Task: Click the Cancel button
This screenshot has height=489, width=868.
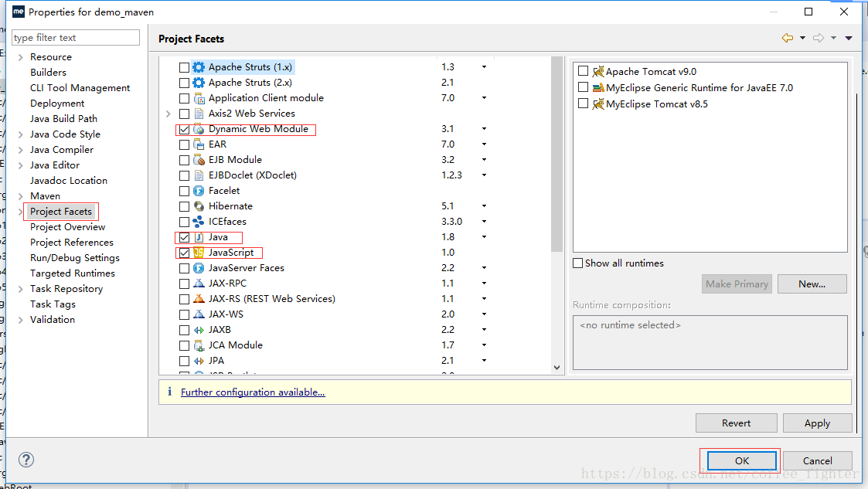Action: tap(817, 460)
